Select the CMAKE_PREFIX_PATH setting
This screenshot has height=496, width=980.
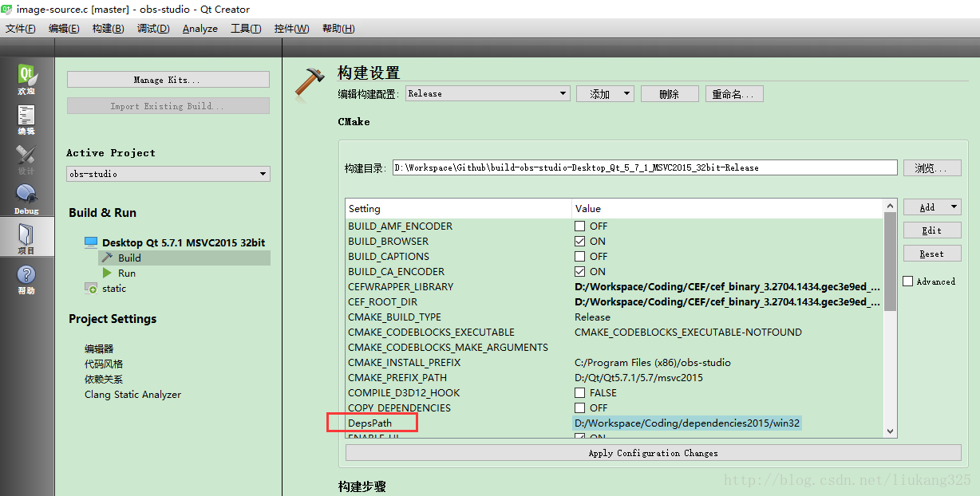397,378
